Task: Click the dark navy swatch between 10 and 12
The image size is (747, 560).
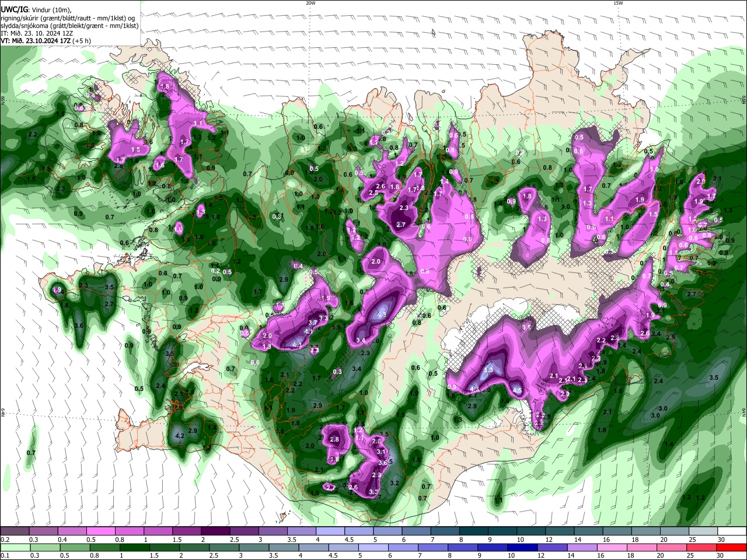Action: (x=521, y=547)
